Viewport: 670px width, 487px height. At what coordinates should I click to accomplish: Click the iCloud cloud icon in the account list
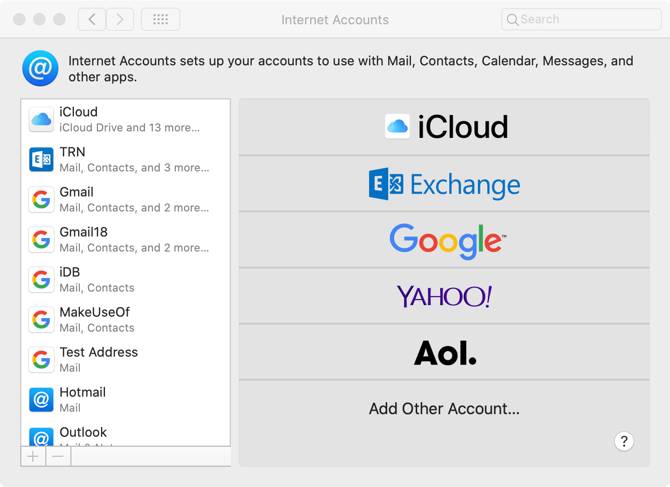pyautogui.click(x=41, y=120)
